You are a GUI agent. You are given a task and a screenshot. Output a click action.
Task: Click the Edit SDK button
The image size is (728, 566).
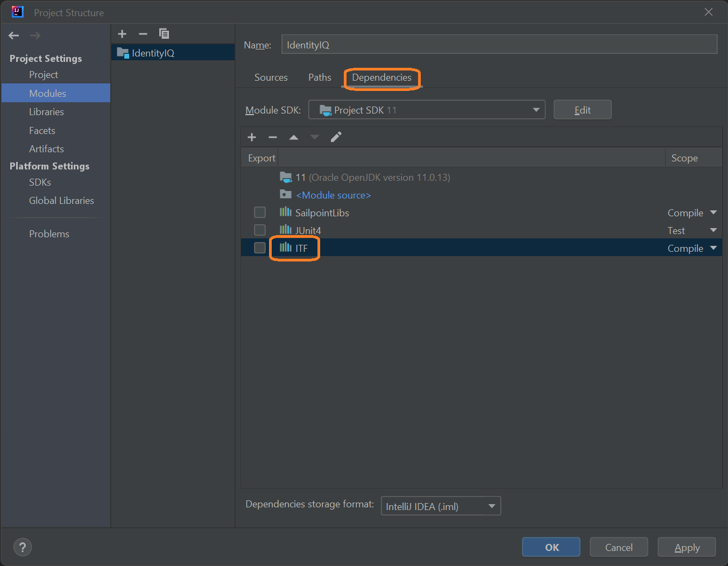coord(582,110)
